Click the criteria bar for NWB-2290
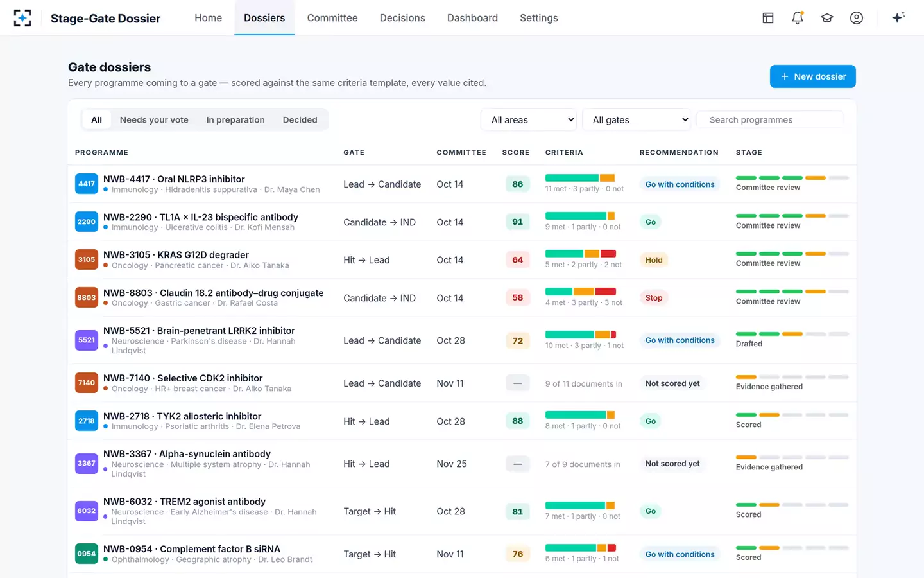Screen dimensions: 924x578 pyautogui.click(x=580, y=216)
